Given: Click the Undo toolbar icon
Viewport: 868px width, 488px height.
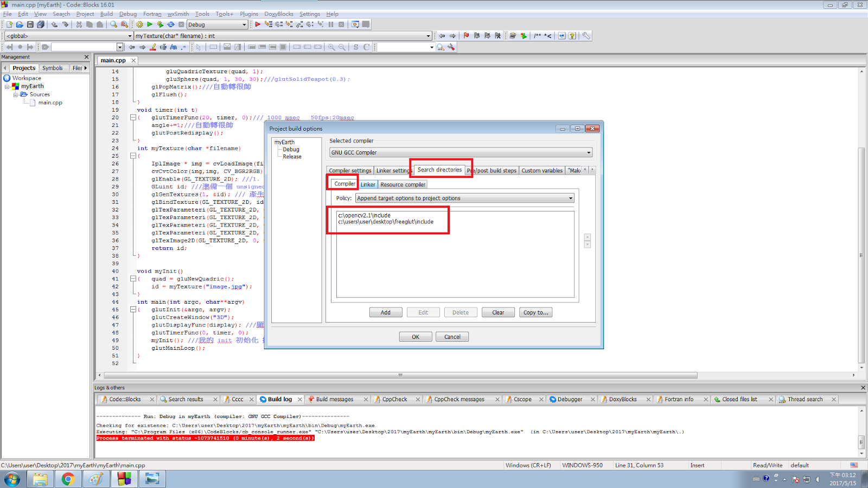Looking at the screenshot, I should [x=54, y=24].
